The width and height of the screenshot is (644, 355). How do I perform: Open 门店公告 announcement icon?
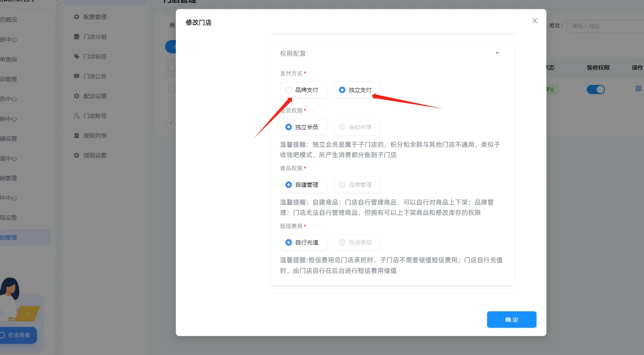(77, 76)
